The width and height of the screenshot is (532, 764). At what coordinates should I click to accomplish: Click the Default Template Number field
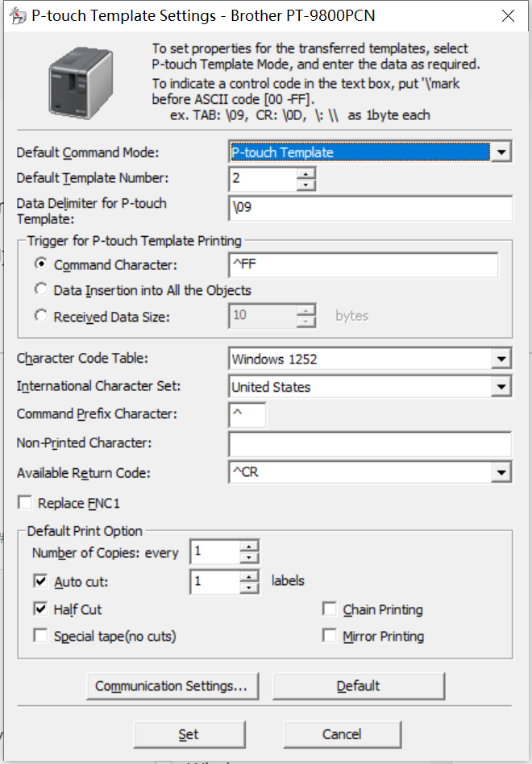(x=263, y=178)
